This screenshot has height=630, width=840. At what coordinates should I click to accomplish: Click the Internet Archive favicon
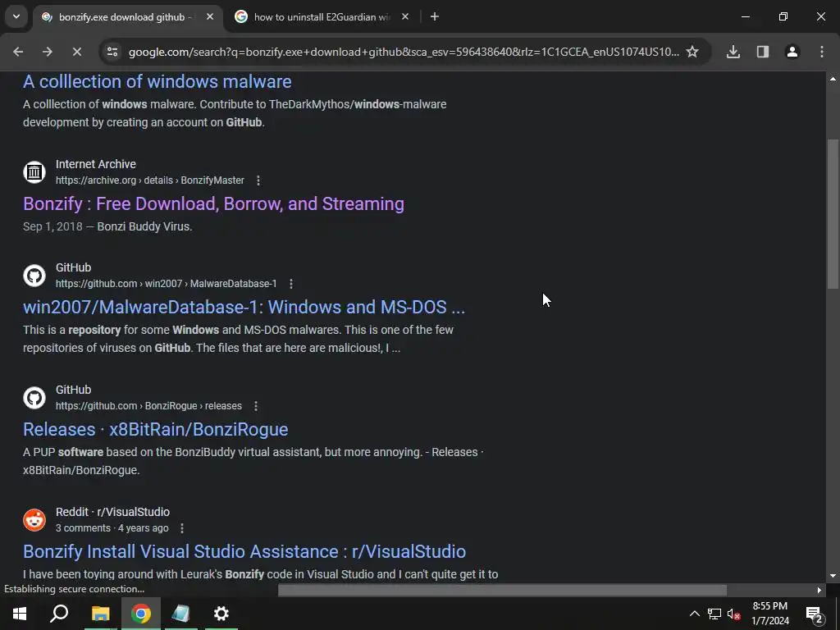pos(34,172)
